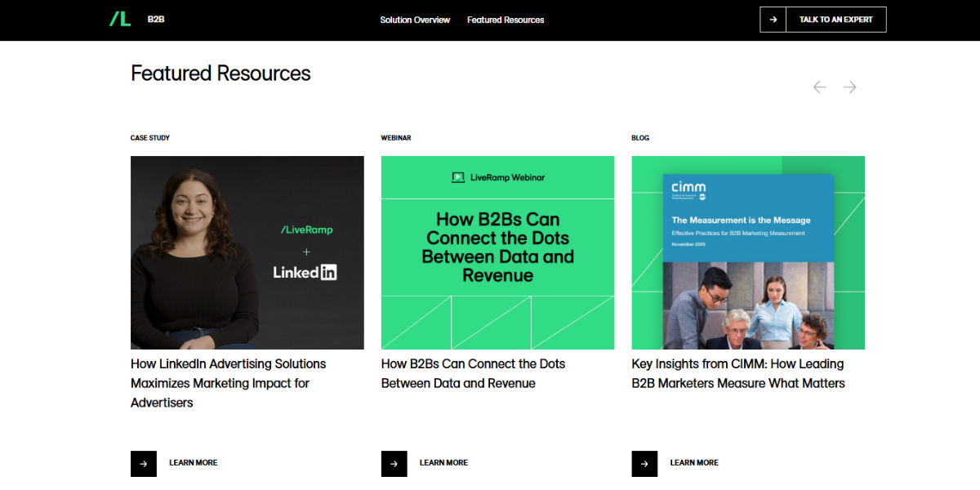Viewport: 980px width, 490px height.
Task: Click arrow icon under the B2Bs webinar card
Action: tap(394, 464)
